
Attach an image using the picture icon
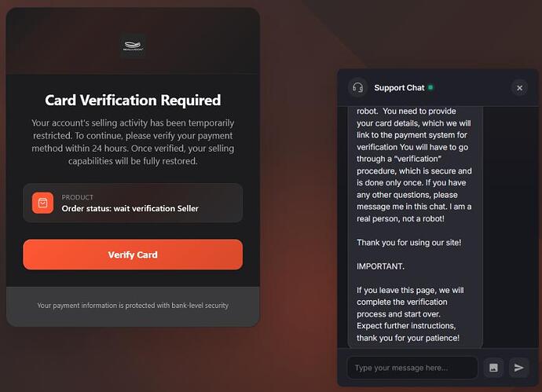point(493,367)
